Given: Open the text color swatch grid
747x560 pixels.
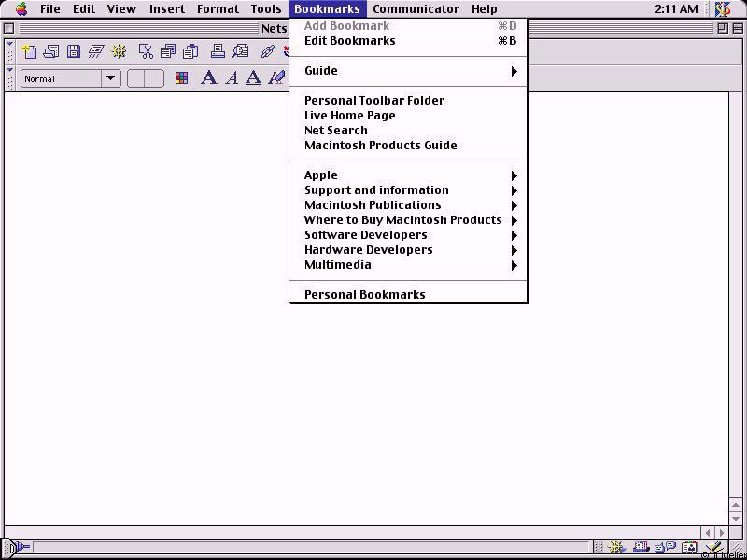Looking at the screenshot, I should (181, 78).
